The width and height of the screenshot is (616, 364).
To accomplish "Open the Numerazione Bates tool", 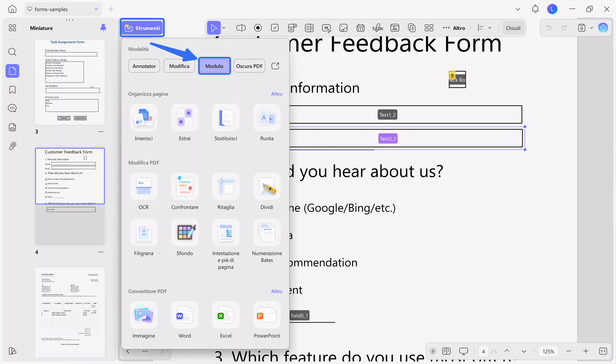I will (267, 233).
